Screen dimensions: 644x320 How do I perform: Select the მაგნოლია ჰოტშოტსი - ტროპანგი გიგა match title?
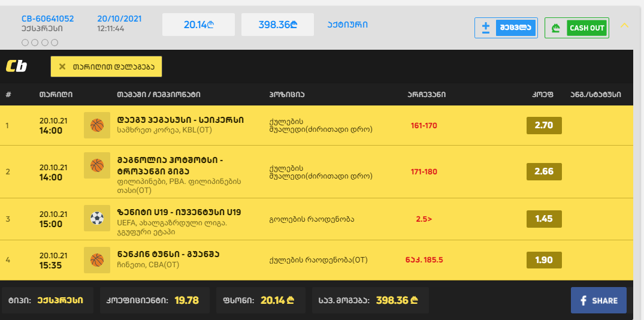[x=170, y=165]
